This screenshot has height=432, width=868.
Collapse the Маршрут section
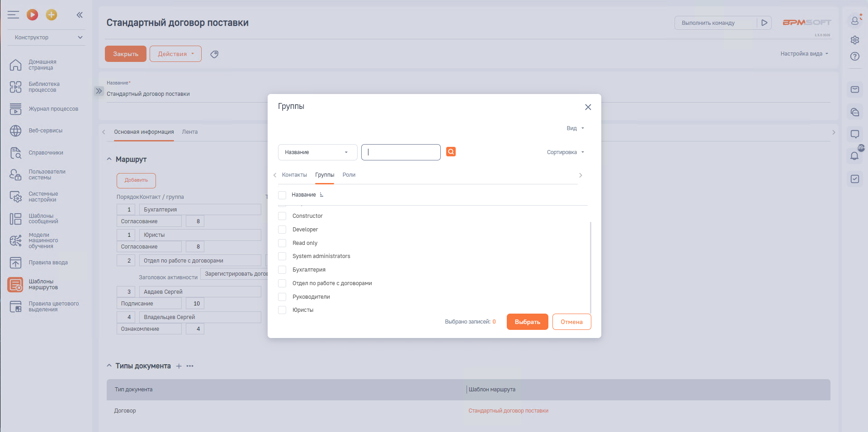coord(109,159)
